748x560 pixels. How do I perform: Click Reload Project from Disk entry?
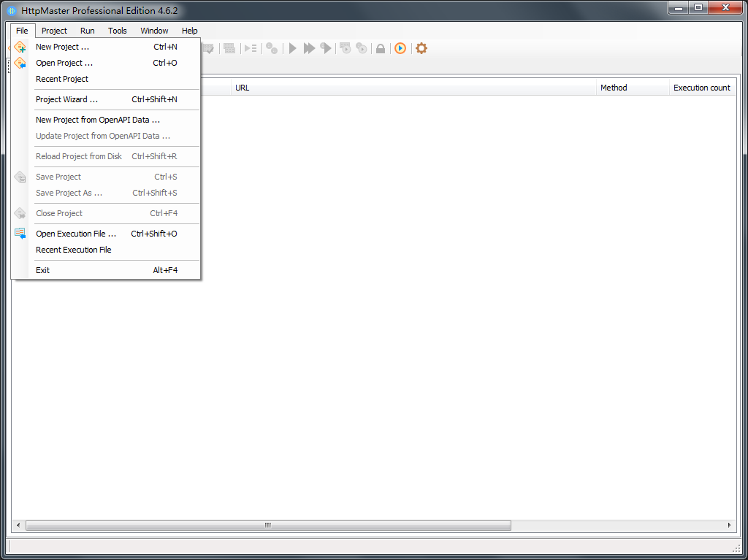point(105,156)
